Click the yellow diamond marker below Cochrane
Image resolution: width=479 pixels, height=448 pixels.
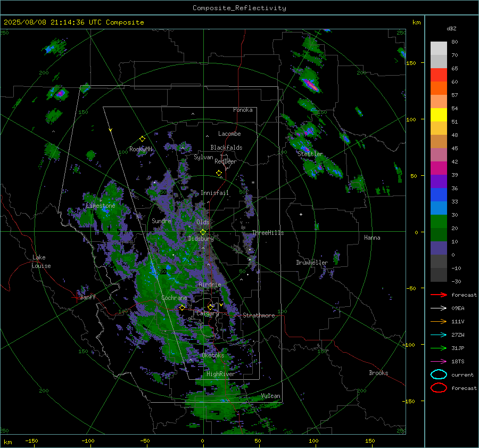coord(182,308)
